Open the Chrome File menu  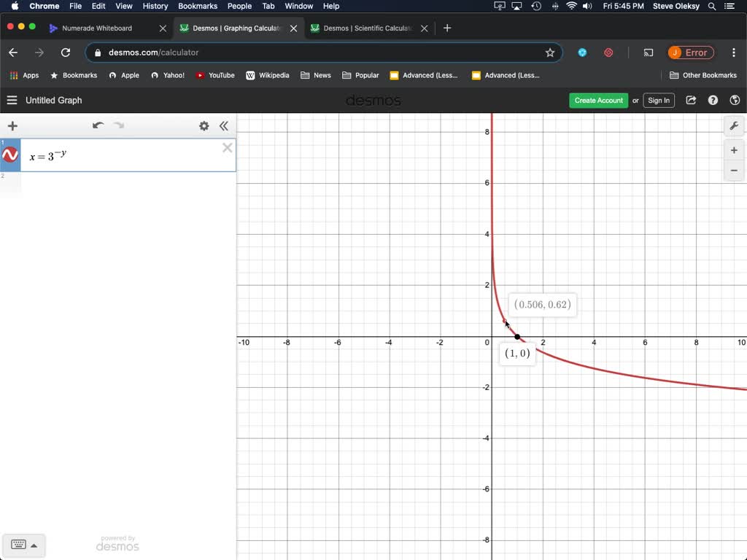click(x=75, y=6)
